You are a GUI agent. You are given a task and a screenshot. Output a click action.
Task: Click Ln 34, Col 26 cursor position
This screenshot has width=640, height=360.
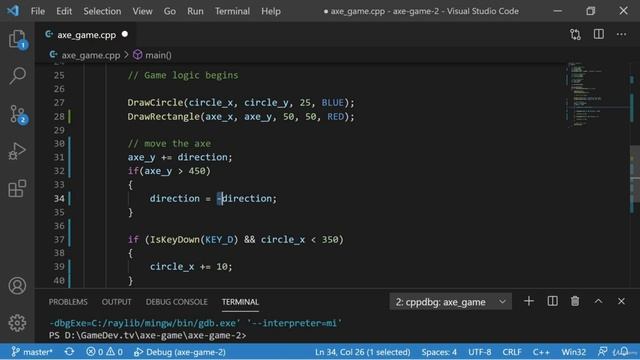(x=362, y=351)
